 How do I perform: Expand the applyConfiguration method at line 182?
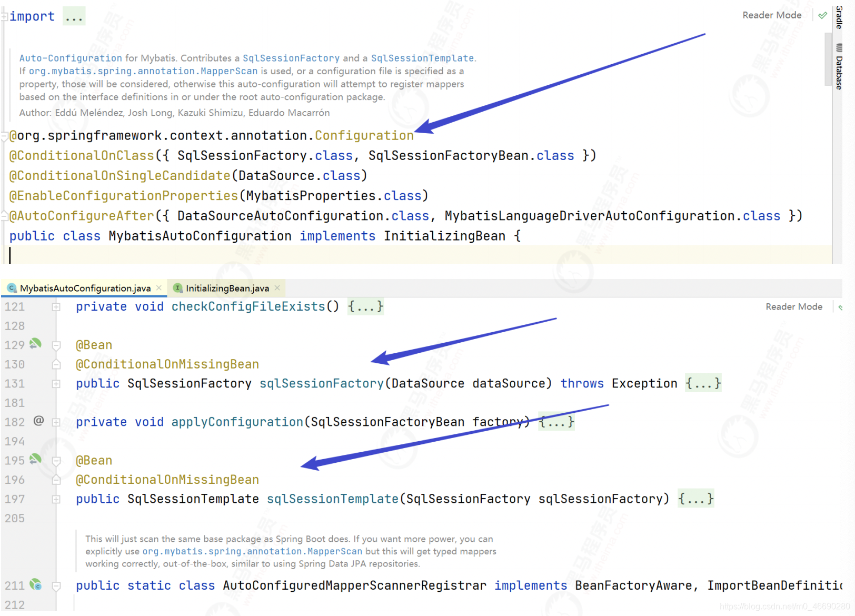click(x=56, y=422)
